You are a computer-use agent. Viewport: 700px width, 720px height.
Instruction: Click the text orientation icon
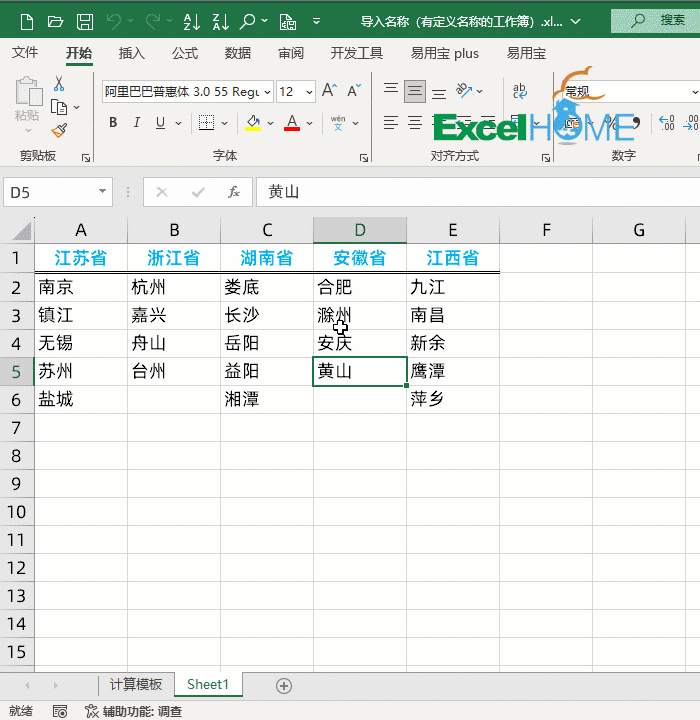[464, 90]
